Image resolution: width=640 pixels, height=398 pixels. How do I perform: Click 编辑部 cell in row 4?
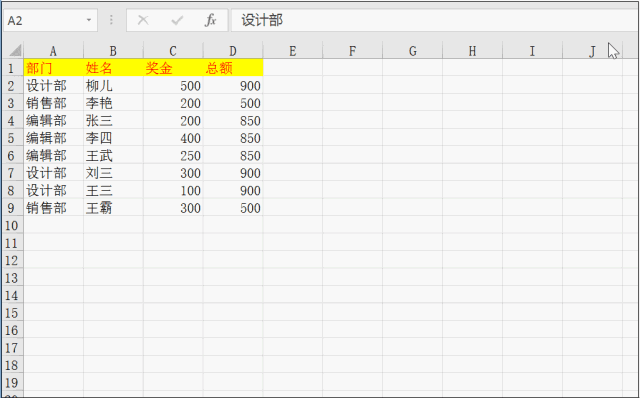(x=53, y=120)
